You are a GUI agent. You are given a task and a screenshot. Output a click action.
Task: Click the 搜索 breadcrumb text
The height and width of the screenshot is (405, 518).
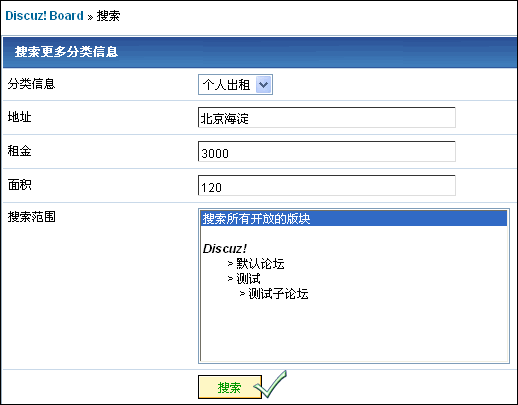pos(108,16)
